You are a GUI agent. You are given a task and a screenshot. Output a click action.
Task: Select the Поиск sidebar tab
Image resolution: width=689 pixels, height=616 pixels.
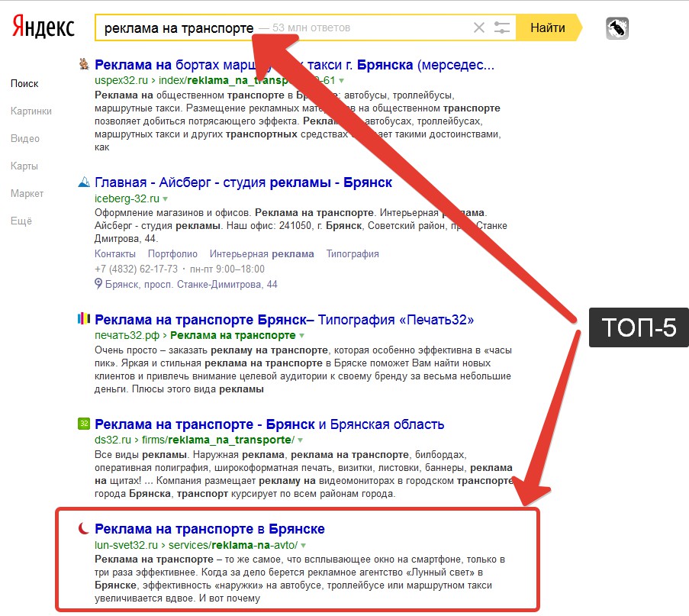[x=24, y=83]
